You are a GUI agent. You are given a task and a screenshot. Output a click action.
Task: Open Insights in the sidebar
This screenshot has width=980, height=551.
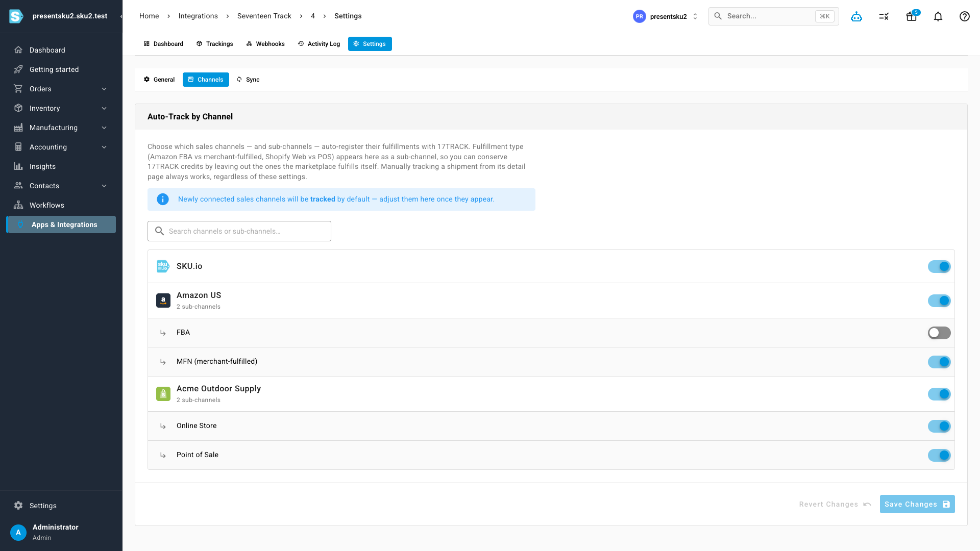tap(61, 166)
